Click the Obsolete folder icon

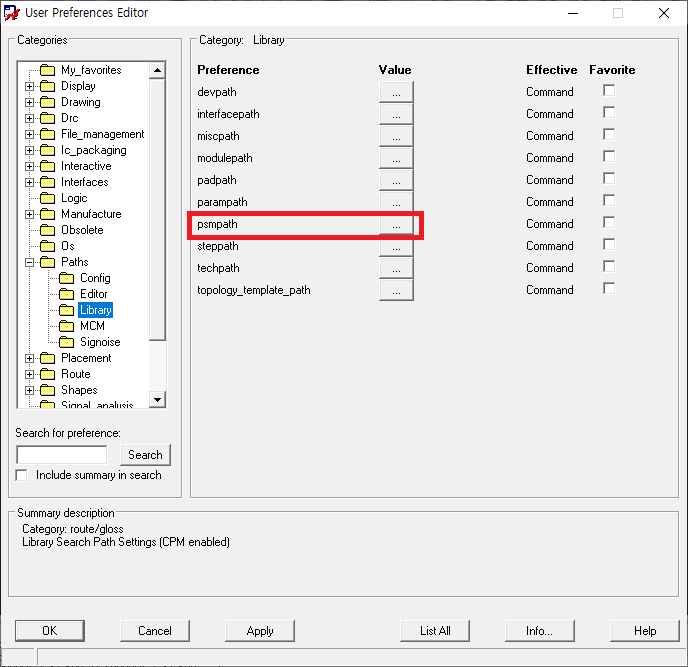click(x=47, y=230)
